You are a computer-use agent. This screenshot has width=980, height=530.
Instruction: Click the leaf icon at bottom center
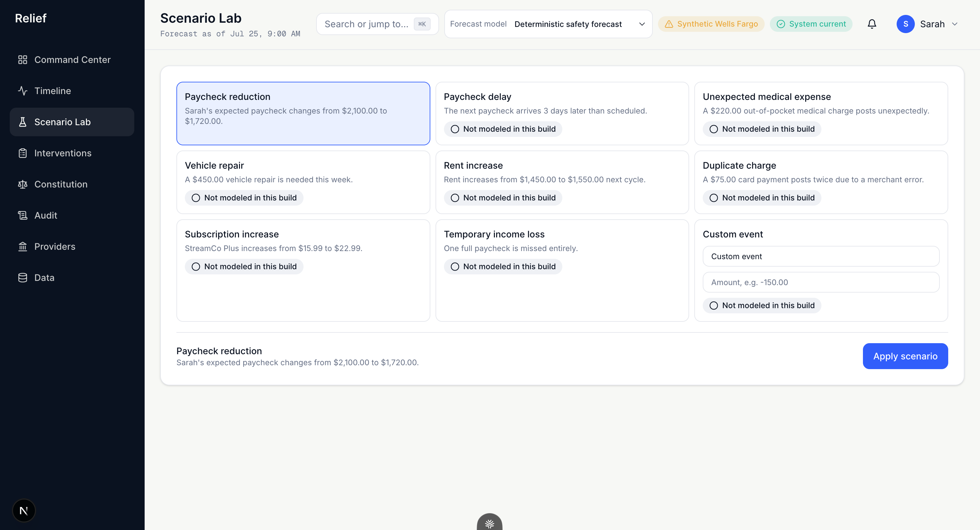click(490, 524)
